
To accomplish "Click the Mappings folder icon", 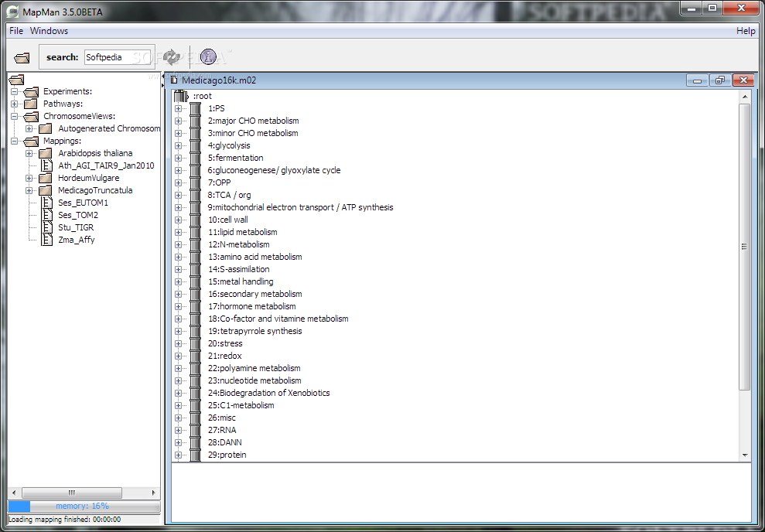I will coord(31,142).
